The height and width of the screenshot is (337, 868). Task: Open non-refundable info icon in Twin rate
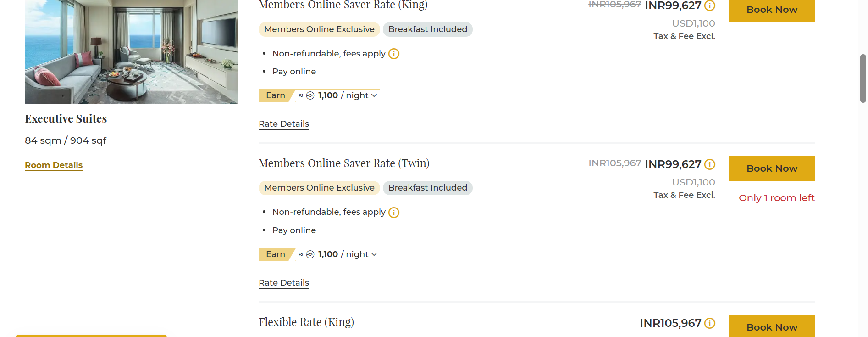(393, 213)
